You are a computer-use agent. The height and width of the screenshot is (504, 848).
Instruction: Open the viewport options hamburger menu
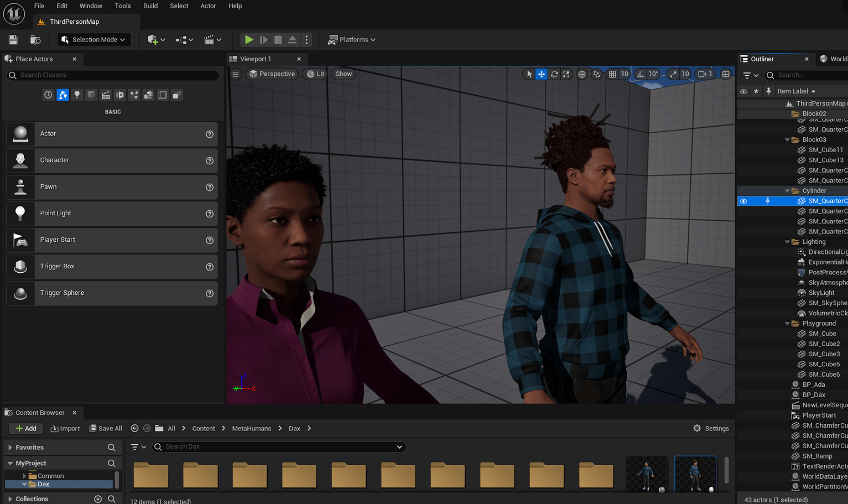pyautogui.click(x=236, y=74)
